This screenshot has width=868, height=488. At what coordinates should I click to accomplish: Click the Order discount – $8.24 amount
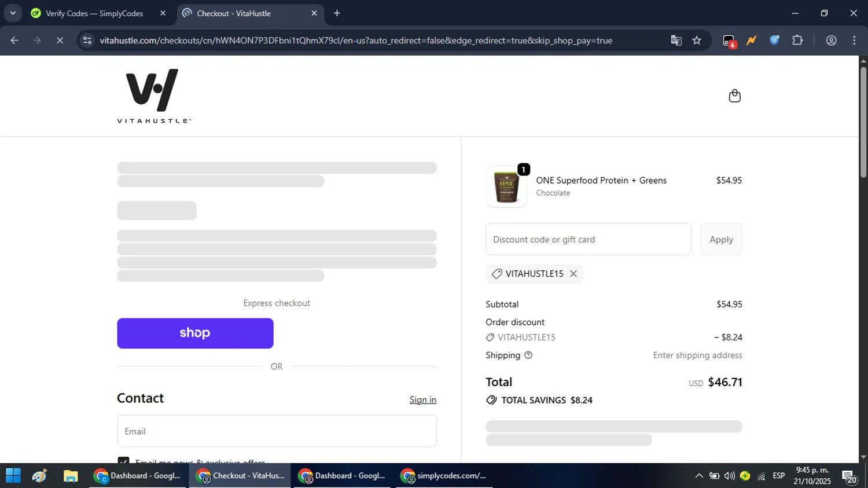728,337
